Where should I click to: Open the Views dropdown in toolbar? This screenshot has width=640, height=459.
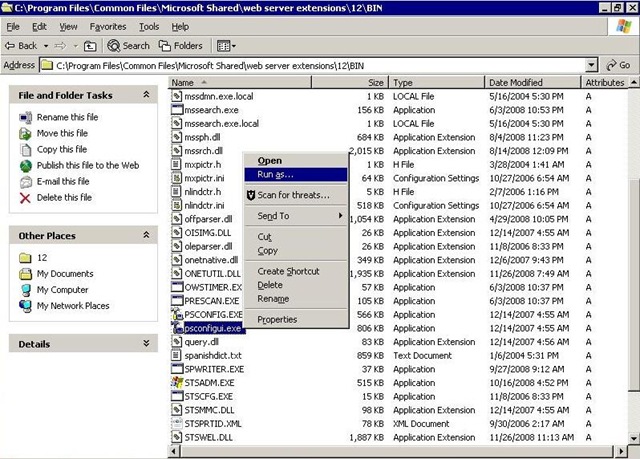tap(226, 46)
